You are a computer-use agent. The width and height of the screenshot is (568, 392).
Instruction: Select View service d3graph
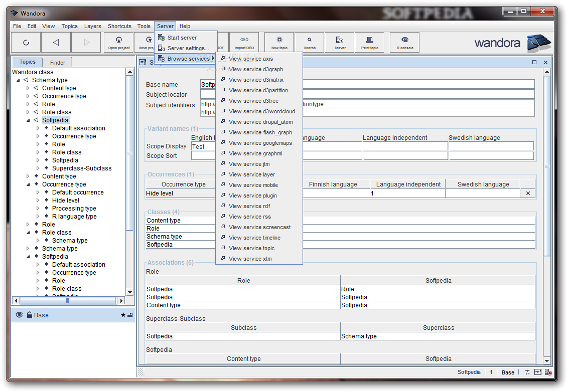pyautogui.click(x=259, y=69)
